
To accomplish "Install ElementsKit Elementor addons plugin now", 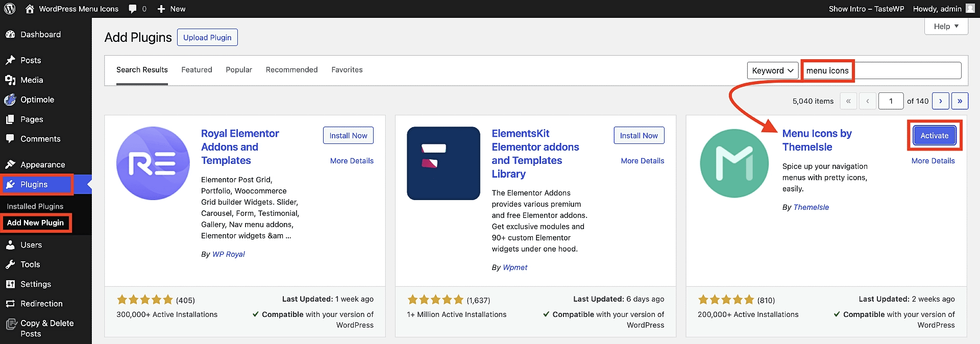I will 639,135.
